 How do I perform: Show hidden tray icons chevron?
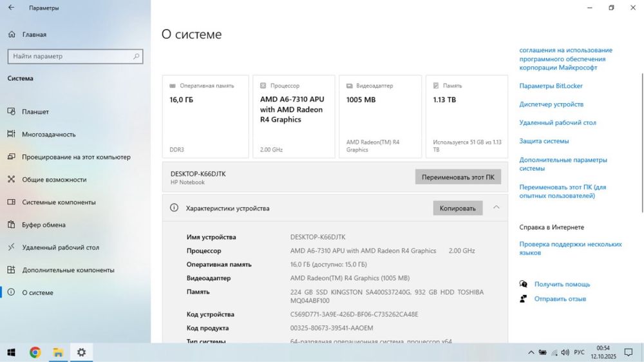point(531,352)
